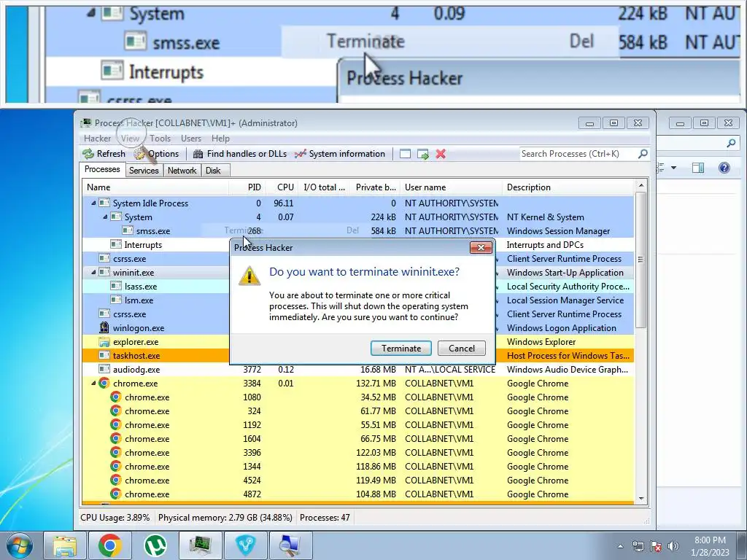Image resolution: width=747 pixels, height=560 pixels.
Task: Click the find window toolbar icon
Action: click(405, 154)
